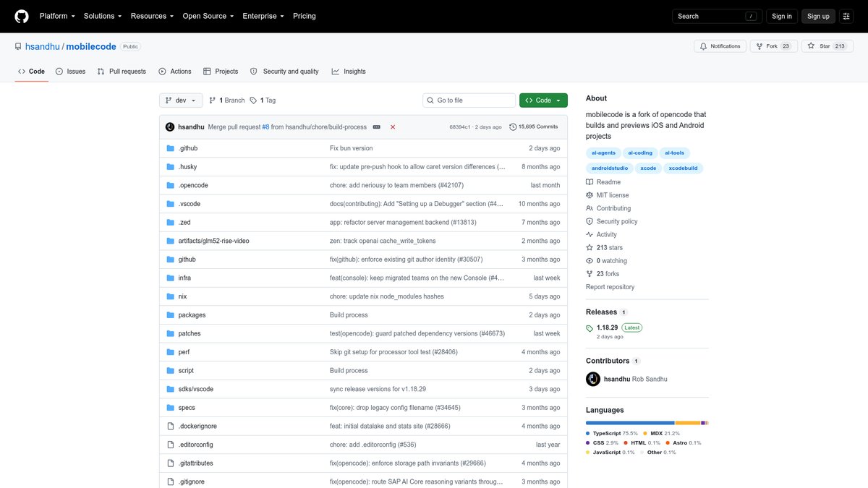Image resolution: width=868 pixels, height=488 pixels.
Task: Click the repository icon beside hsandhu
Action: coord(18,46)
